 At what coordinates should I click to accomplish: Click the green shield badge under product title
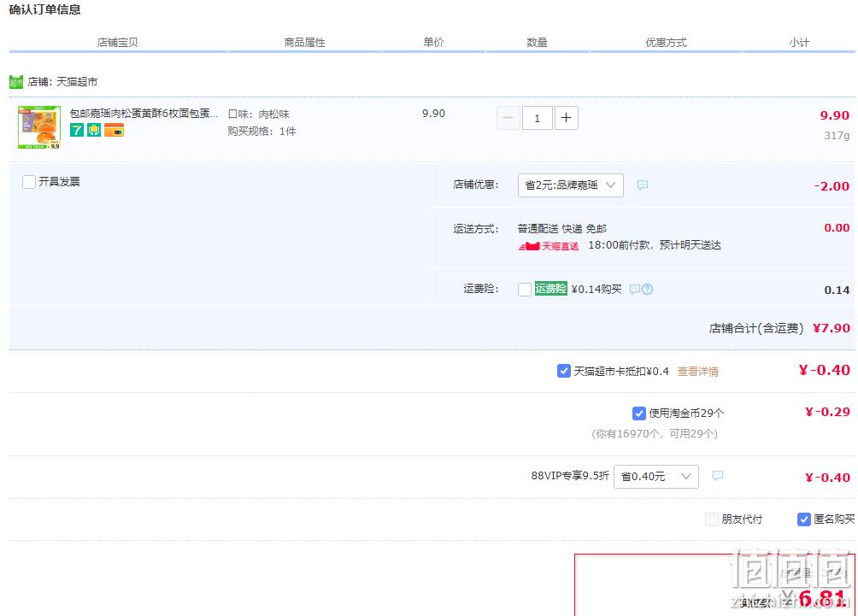[x=94, y=130]
